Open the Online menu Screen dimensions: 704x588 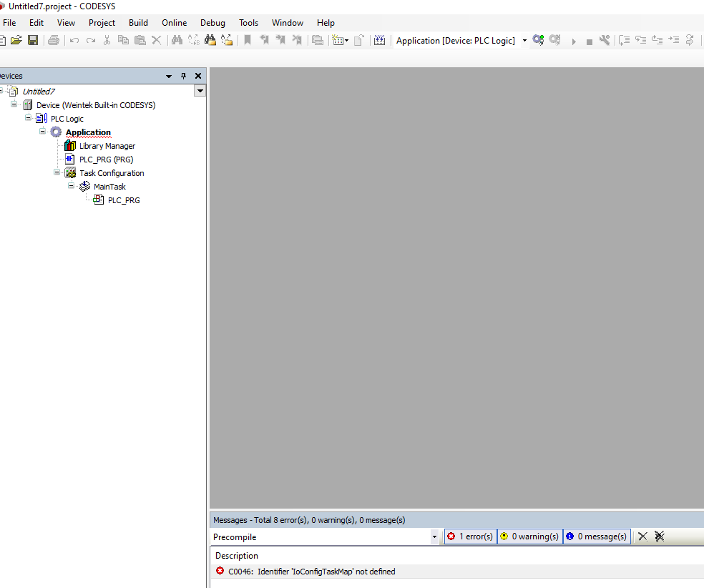(174, 23)
